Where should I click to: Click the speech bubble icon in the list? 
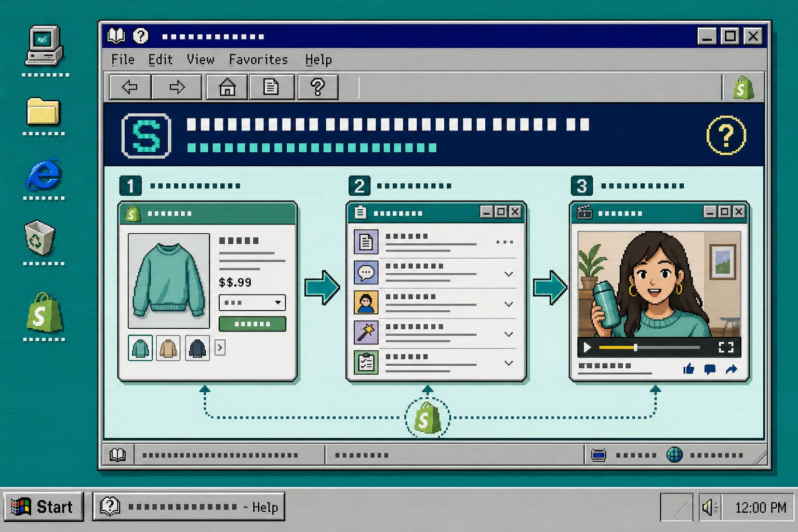[x=366, y=272]
